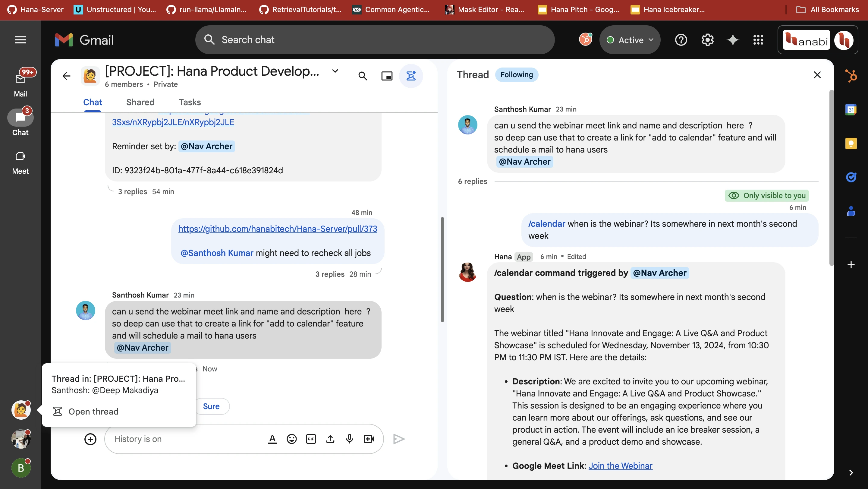The image size is (868, 489).
Task: Open the green B avatar chat shortcut
Action: tap(21, 468)
